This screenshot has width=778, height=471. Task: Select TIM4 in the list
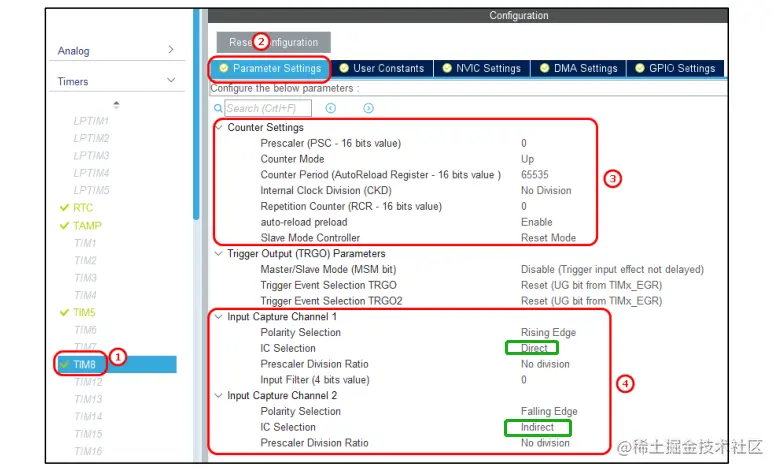point(85,295)
